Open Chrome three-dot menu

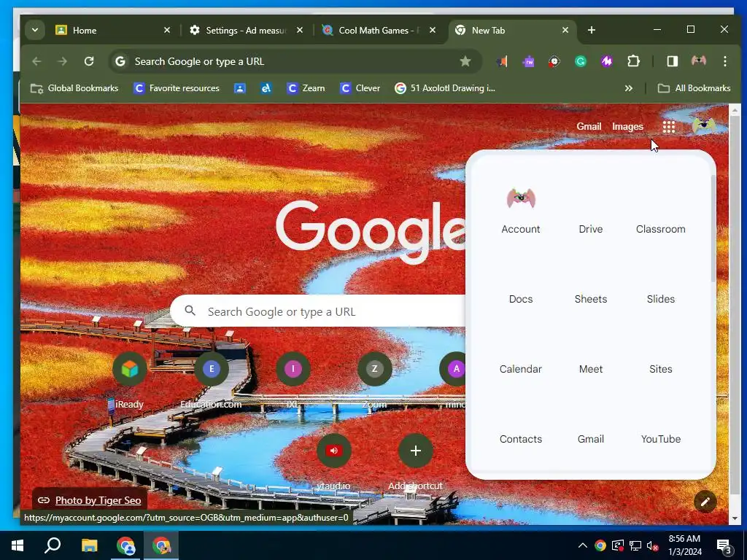[x=724, y=61]
